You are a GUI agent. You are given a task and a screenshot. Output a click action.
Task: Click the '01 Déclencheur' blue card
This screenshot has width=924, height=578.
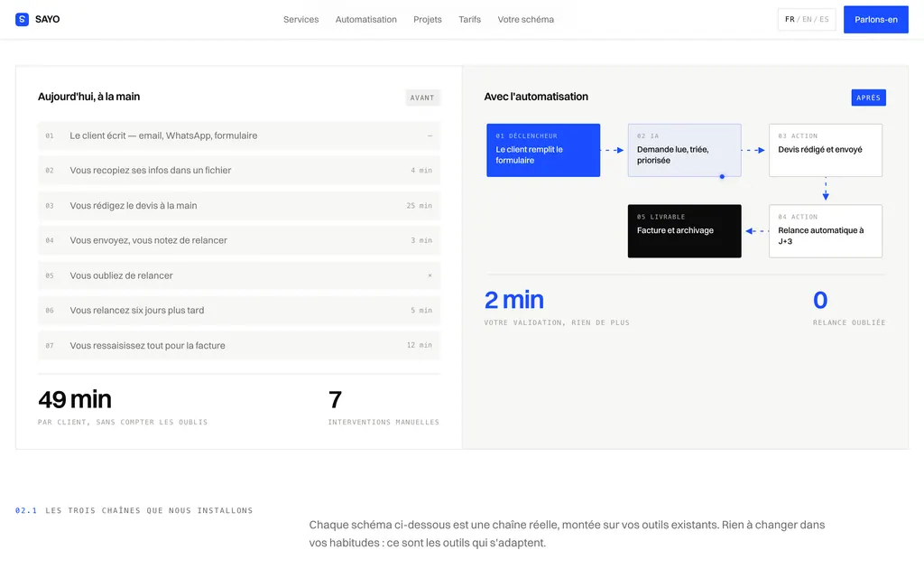click(542, 151)
